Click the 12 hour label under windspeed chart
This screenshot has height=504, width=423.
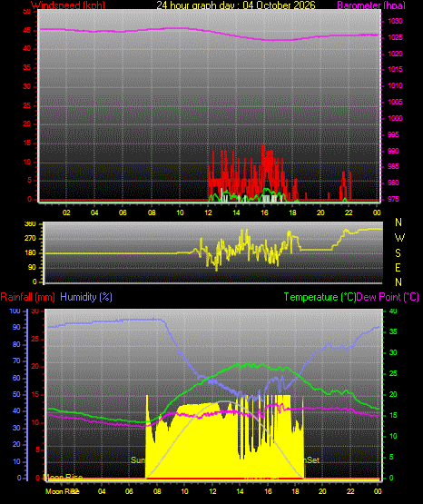pyautogui.click(x=208, y=212)
